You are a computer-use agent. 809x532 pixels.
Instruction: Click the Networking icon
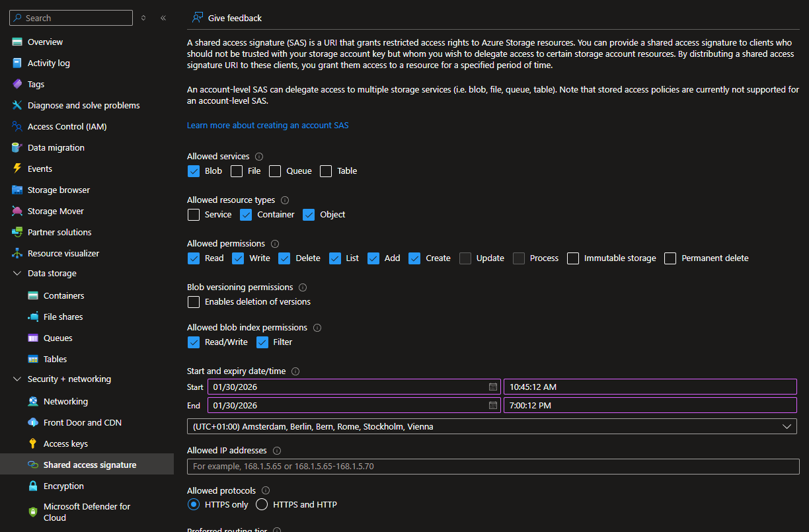[x=33, y=401]
